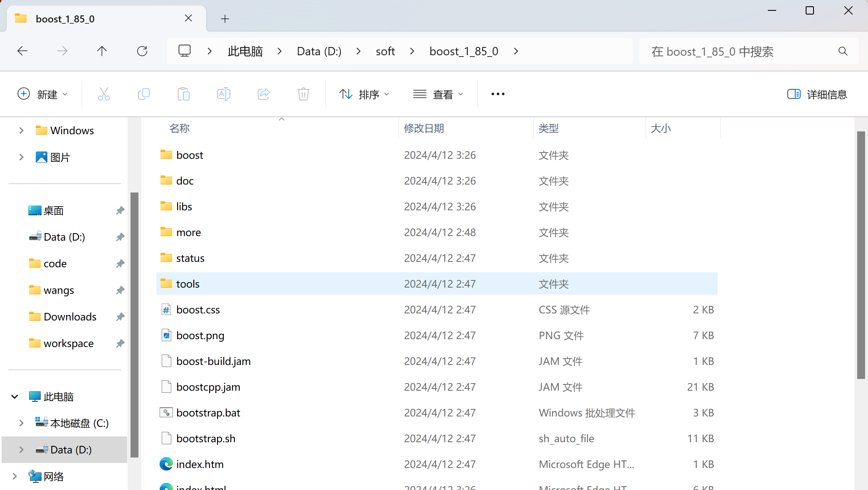Select boostcpp.jam file

point(436,387)
